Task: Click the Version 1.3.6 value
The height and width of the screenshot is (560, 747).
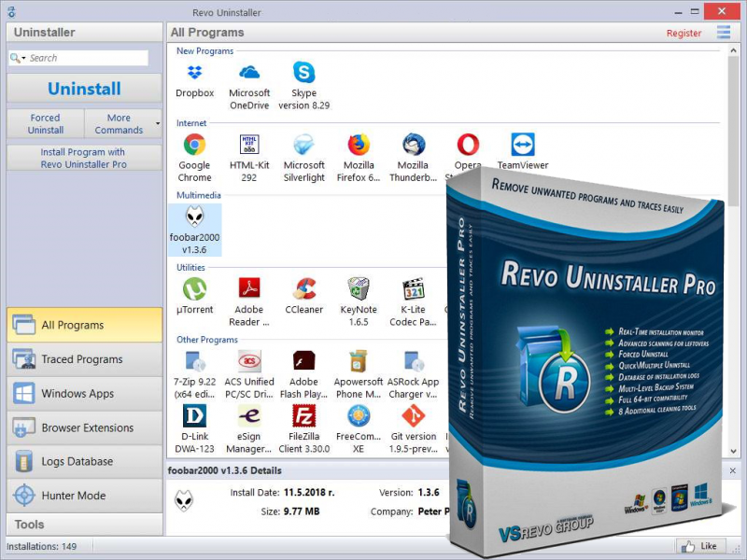Action: pyautogui.click(x=429, y=493)
